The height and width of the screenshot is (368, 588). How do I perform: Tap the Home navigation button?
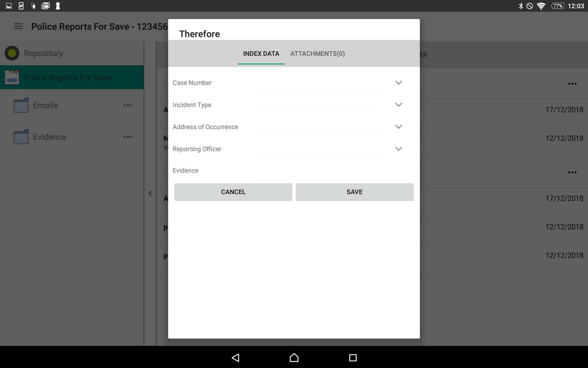[293, 358]
